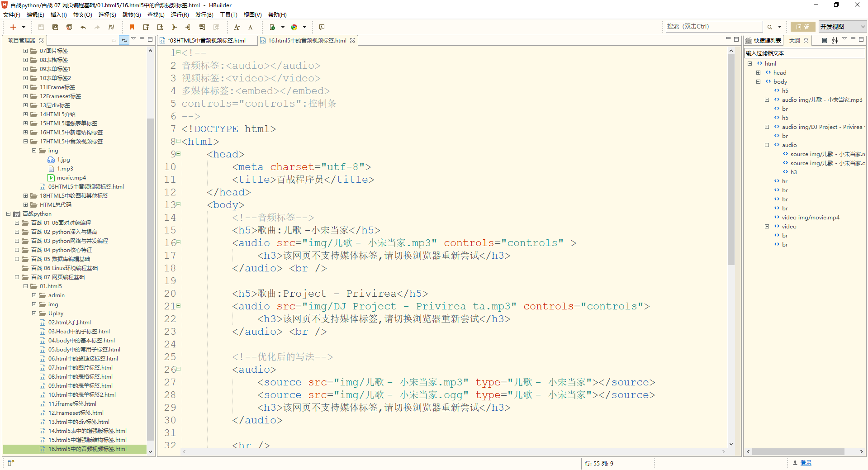Click the Chrome browser icon
868x470 pixels.
tap(294, 27)
